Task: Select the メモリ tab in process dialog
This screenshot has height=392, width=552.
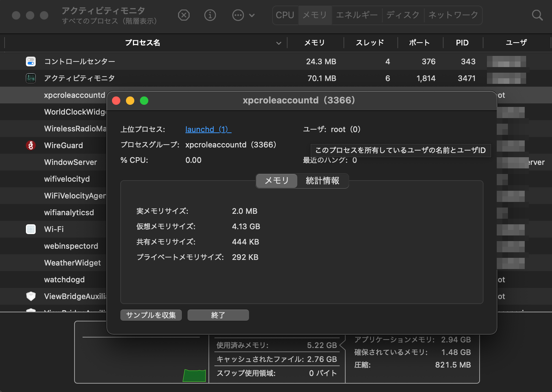Action: pyautogui.click(x=277, y=181)
